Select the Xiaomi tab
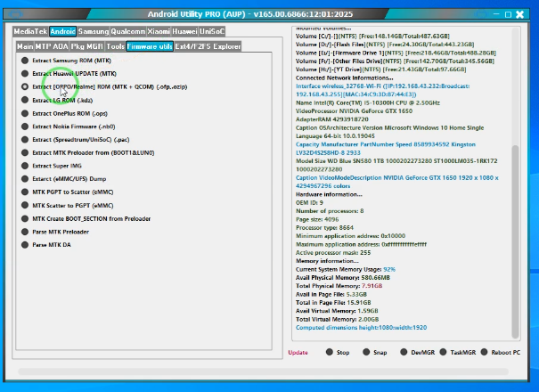This screenshot has width=539, height=392. [x=159, y=31]
